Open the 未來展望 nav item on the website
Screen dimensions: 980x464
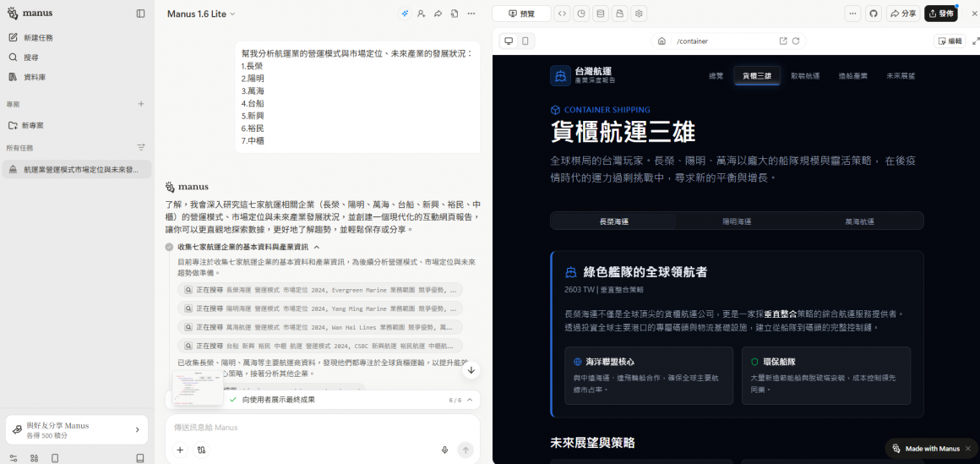coord(901,76)
